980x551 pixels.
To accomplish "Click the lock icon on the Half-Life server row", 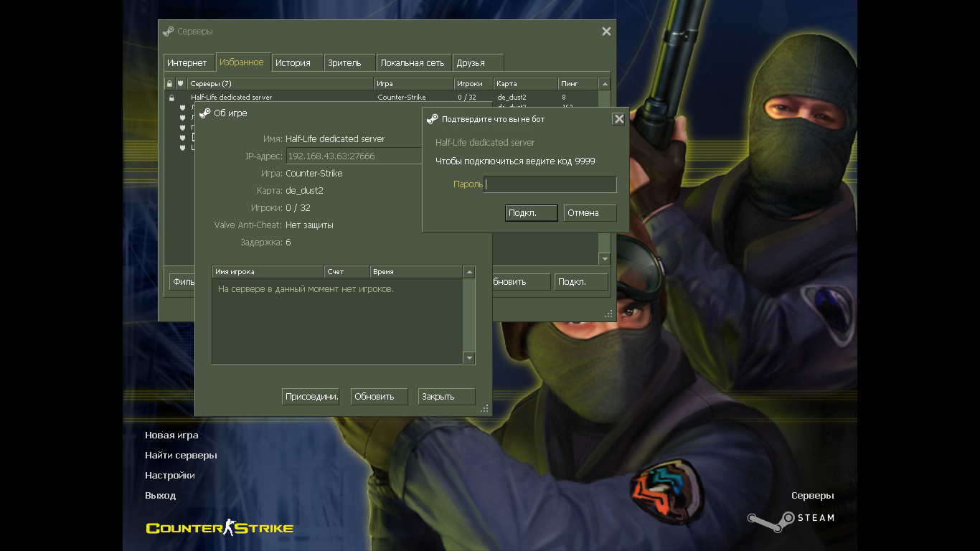I will pos(171,98).
